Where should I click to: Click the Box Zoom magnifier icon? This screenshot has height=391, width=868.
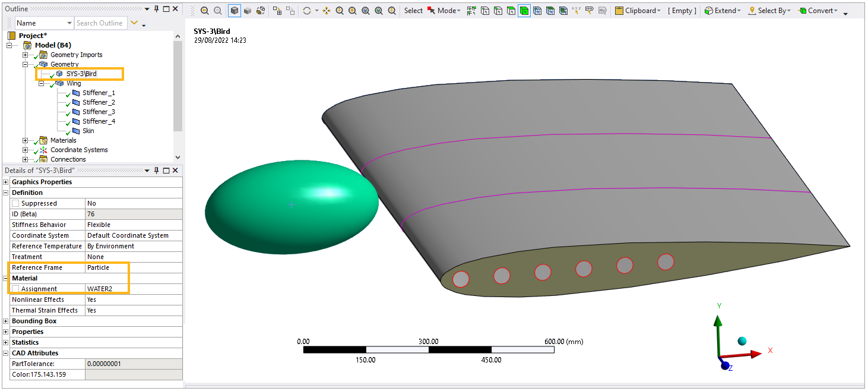pyautogui.click(x=353, y=10)
